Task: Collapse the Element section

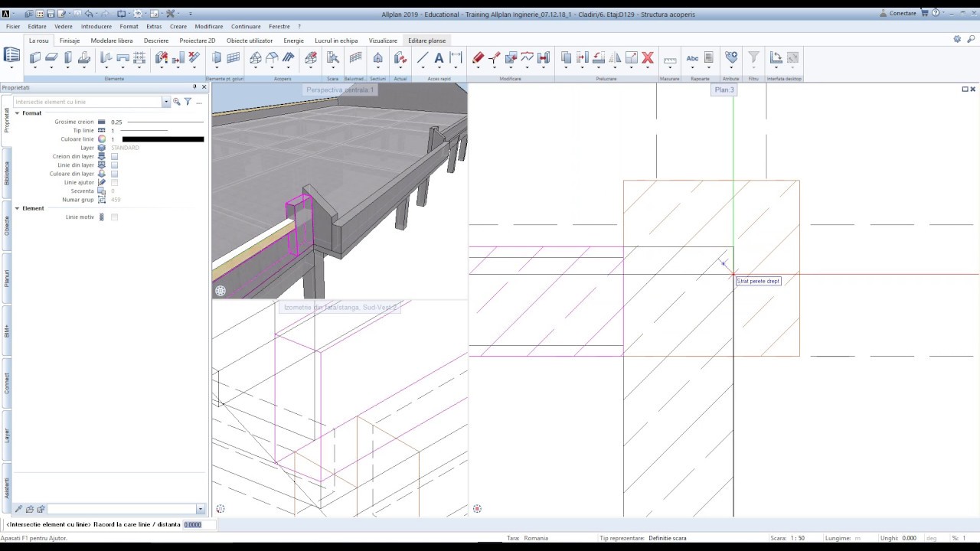Action: 17,208
